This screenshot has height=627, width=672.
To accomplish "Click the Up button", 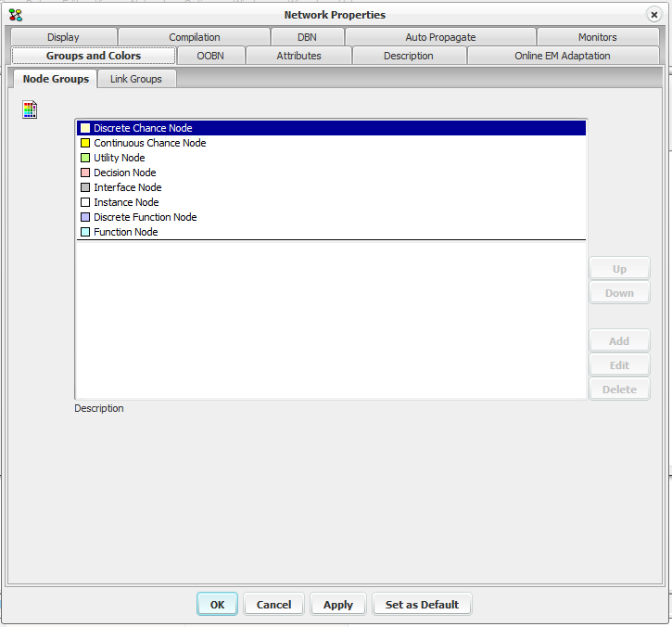I will [x=619, y=269].
